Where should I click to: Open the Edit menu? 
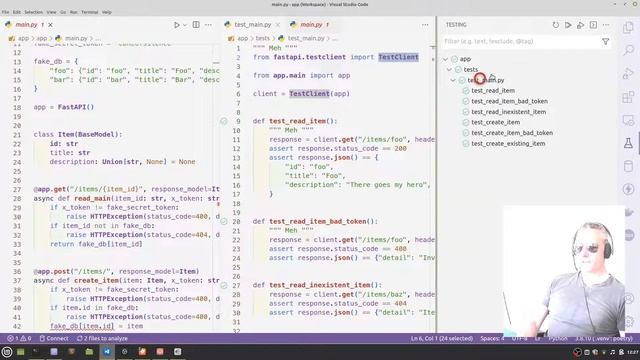(17, 12)
